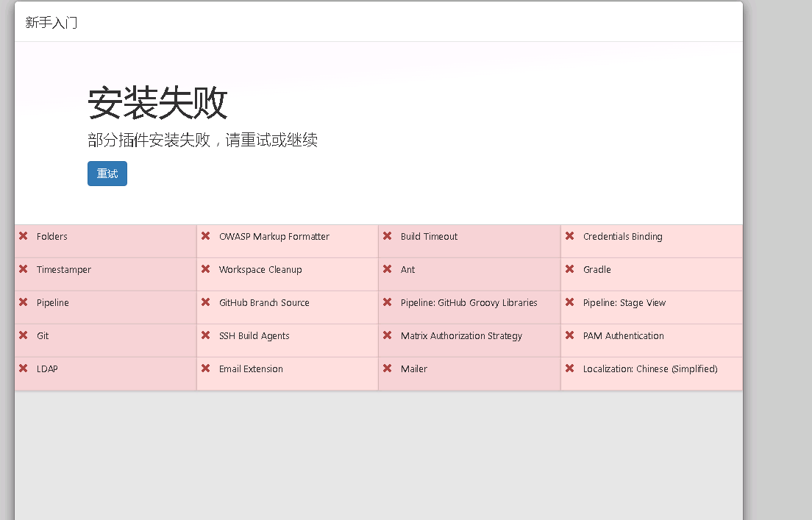
Task: Click the 新手入门 dialog title
Action: coord(51,23)
